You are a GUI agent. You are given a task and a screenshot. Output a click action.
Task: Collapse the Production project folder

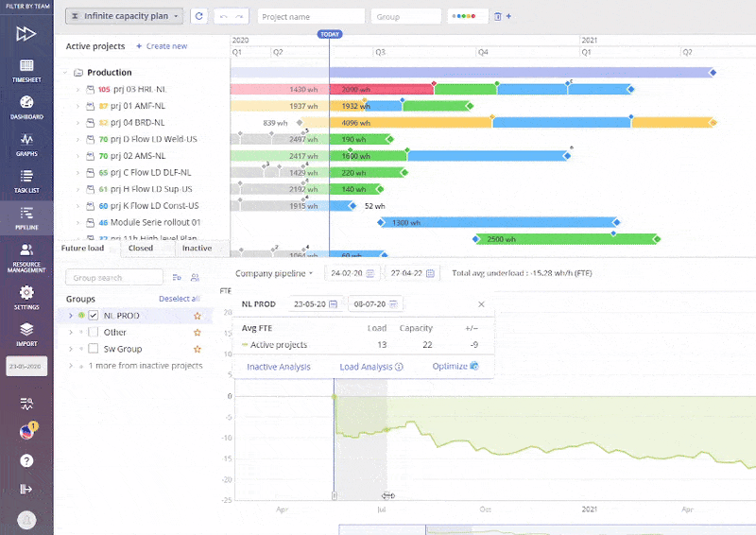coord(67,73)
